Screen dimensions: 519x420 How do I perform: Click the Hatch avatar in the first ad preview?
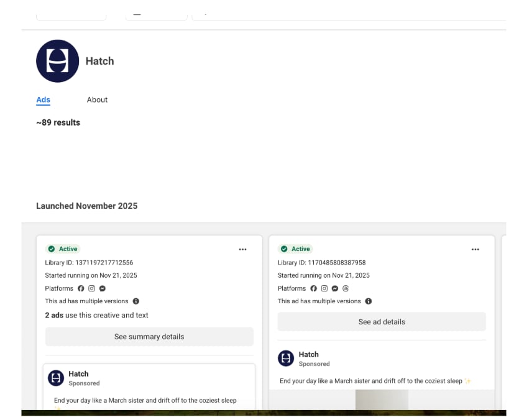click(x=57, y=378)
